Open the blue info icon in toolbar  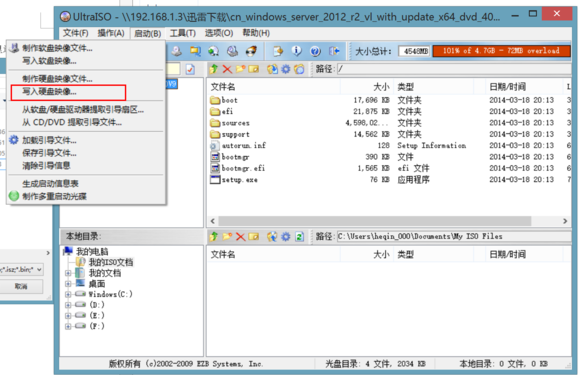tap(297, 51)
